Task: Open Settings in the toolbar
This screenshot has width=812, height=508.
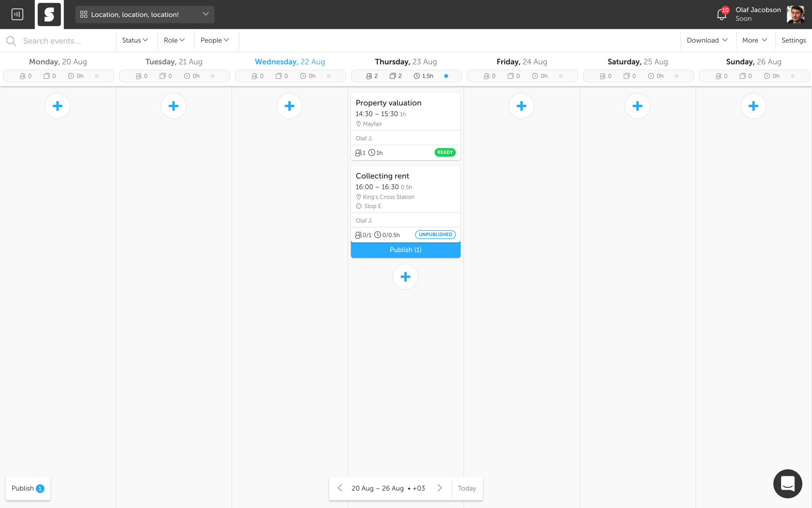Action: coord(793,40)
